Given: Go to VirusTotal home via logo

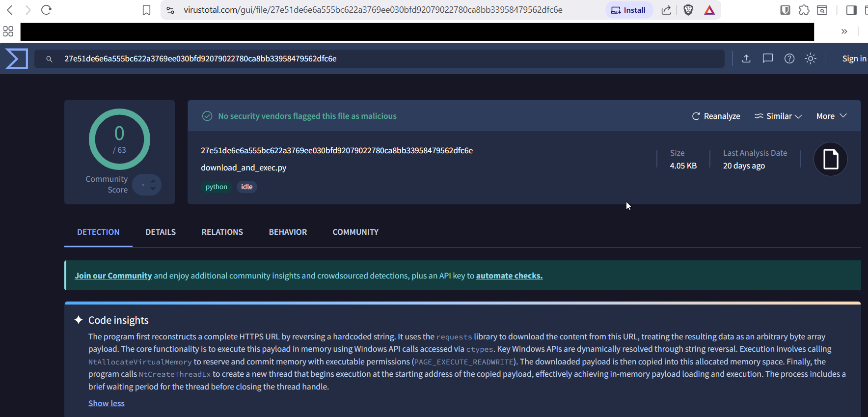Looking at the screenshot, I should click(17, 59).
